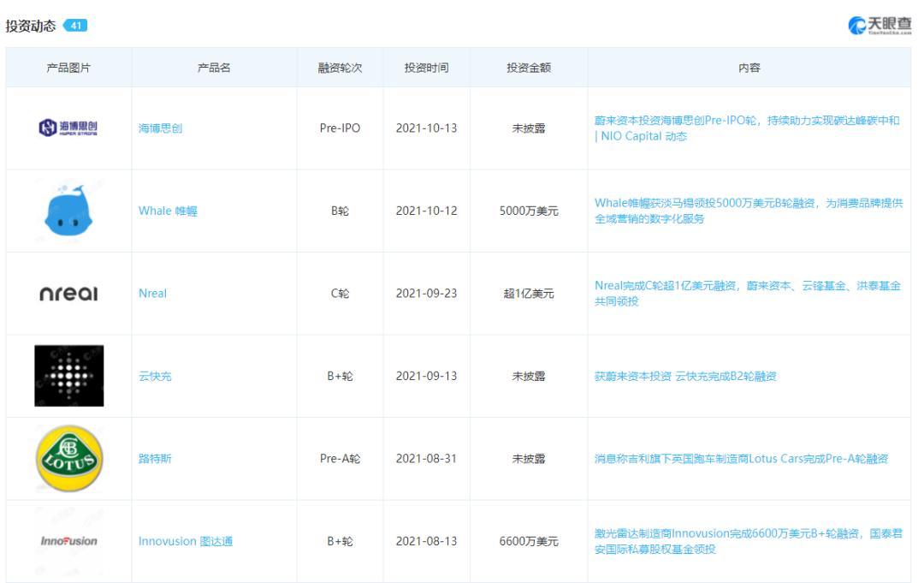The width and height of the screenshot is (924, 583).
Task: Click the 融资轮次 column header
Action: tap(340, 68)
